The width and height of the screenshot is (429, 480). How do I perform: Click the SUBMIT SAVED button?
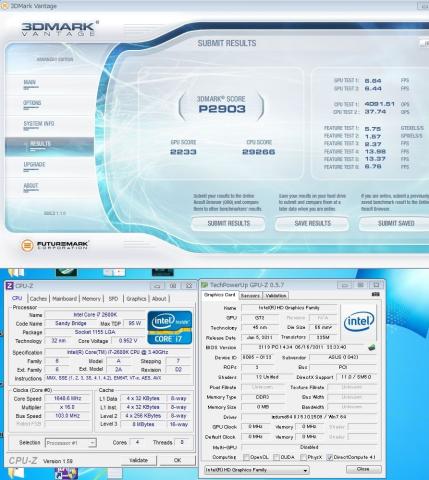(395, 224)
